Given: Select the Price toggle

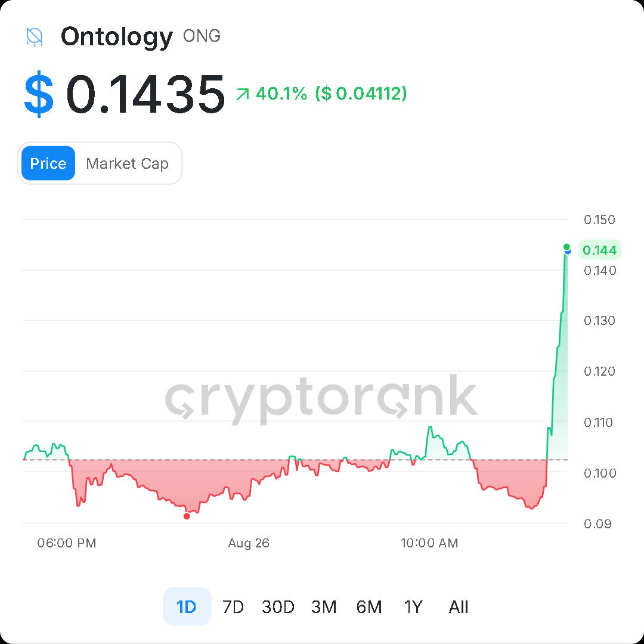Looking at the screenshot, I should coord(48,163).
